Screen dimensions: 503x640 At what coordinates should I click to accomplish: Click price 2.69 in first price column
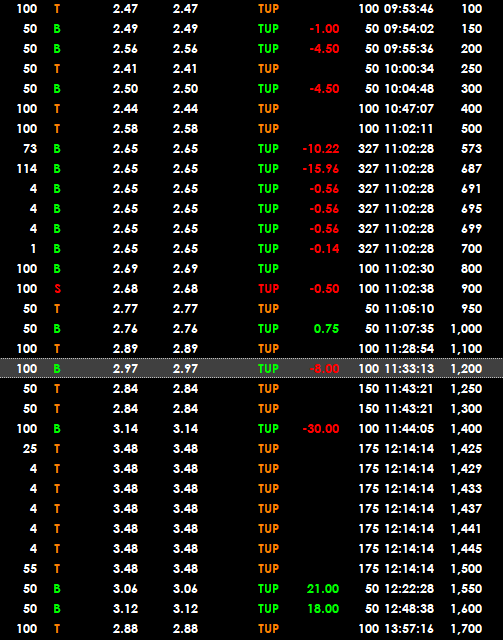tap(125, 269)
